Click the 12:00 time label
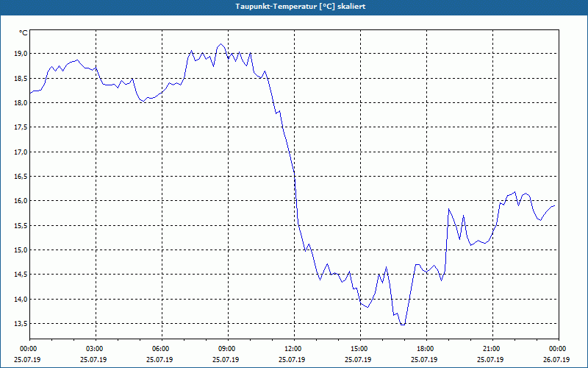The height and width of the screenshot is (368, 588). pyautogui.click(x=295, y=349)
